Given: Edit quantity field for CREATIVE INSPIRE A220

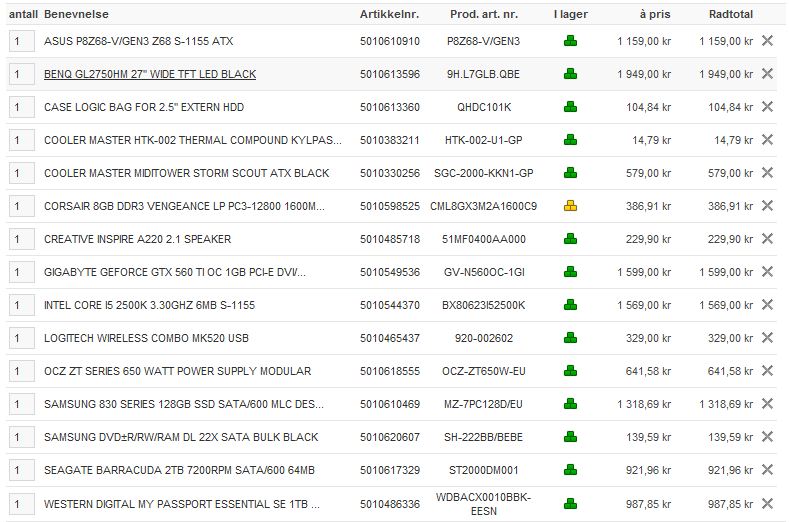Looking at the screenshot, I should click(x=22, y=239).
